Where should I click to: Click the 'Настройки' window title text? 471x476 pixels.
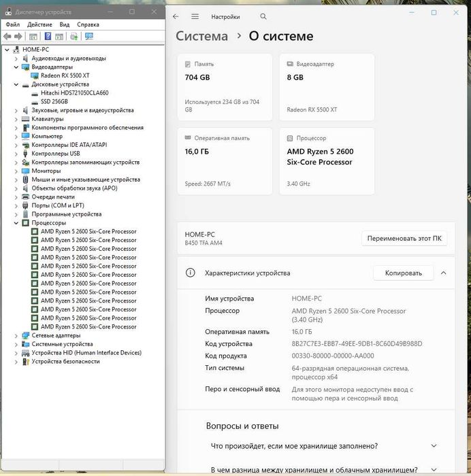tap(225, 17)
